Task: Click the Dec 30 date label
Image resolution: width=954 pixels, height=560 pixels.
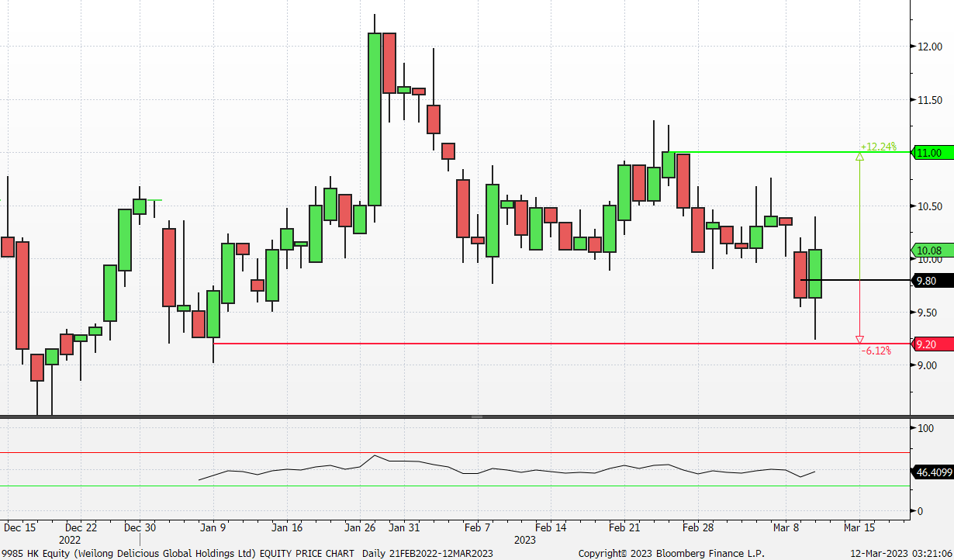Action: [x=140, y=527]
